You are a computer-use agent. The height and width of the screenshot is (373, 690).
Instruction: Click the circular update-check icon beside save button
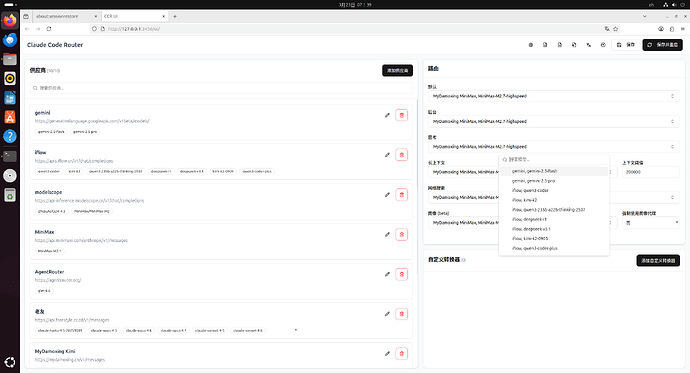tap(603, 45)
